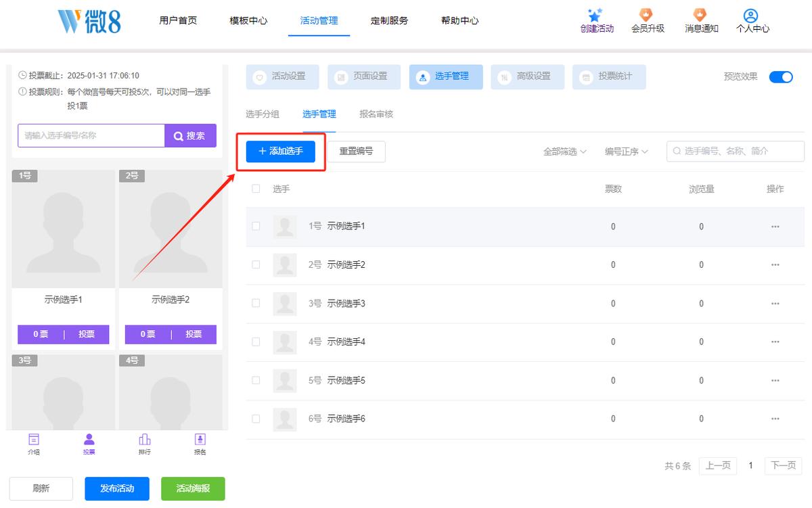Open actions menu for 示例选手2
Viewport: 812px width, 508px height.
pyautogui.click(x=775, y=265)
